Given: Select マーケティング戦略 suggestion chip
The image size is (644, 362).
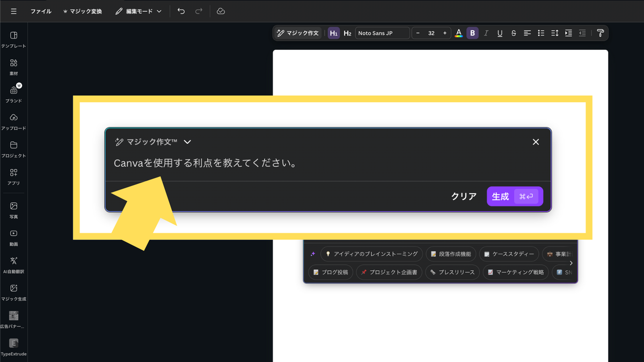Looking at the screenshot, I should (x=515, y=272).
